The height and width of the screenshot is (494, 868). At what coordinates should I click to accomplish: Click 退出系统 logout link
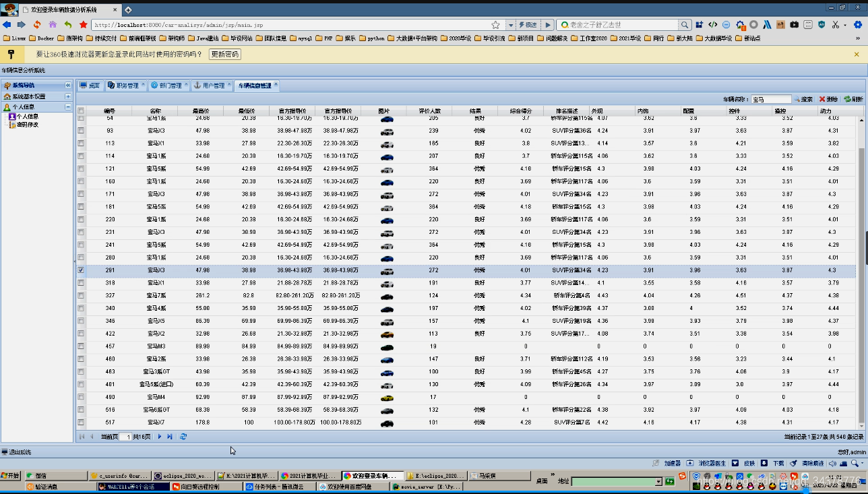point(16,452)
